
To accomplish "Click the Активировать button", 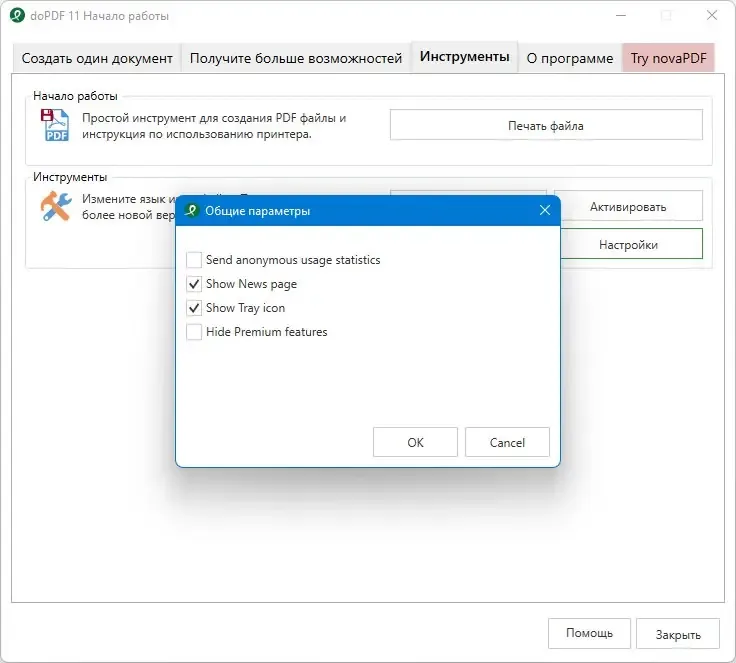I will [628, 207].
